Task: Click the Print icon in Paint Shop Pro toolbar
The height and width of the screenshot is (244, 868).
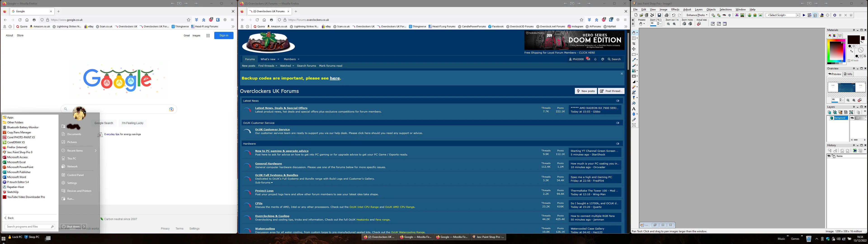Action: [667, 15]
